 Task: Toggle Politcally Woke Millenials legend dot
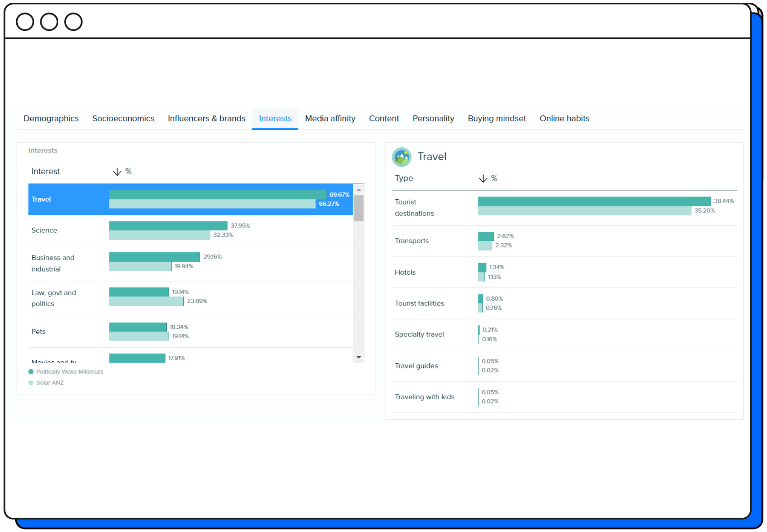point(31,372)
